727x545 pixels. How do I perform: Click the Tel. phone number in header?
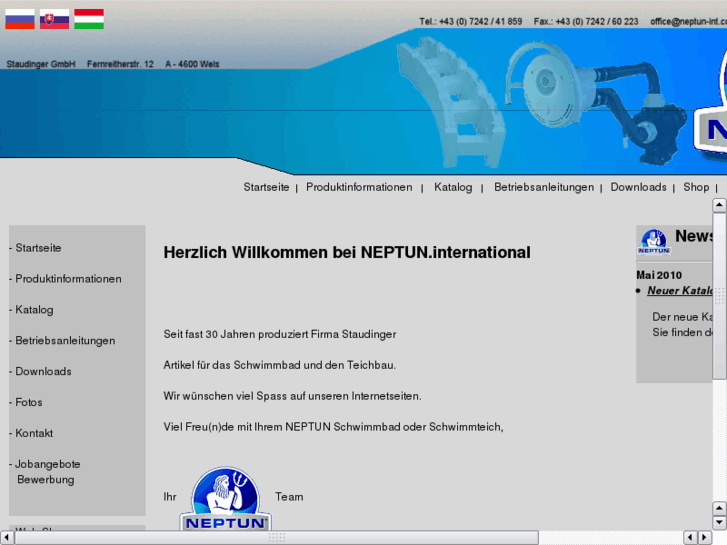coord(471,21)
